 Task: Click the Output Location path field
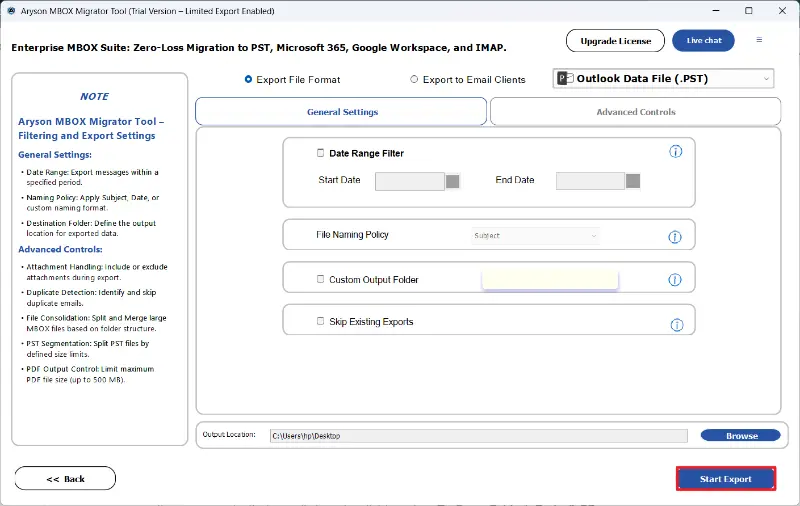(x=479, y=436)
